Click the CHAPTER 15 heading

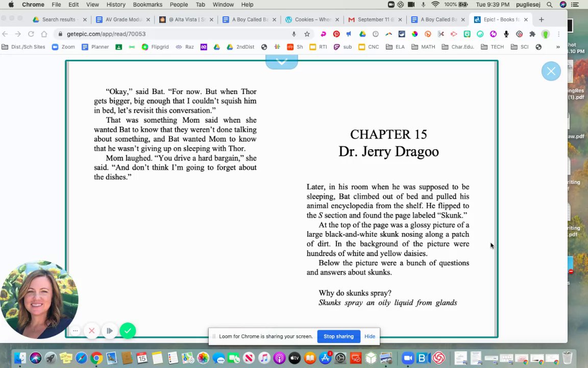[388, 134]
